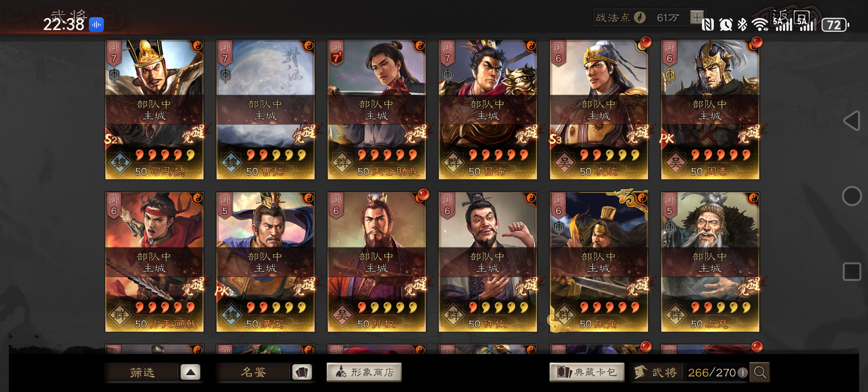Click the plus icon beside 战法点 61万
The height and width of the screenshot is (392, 868).
(x=697, y=17)
